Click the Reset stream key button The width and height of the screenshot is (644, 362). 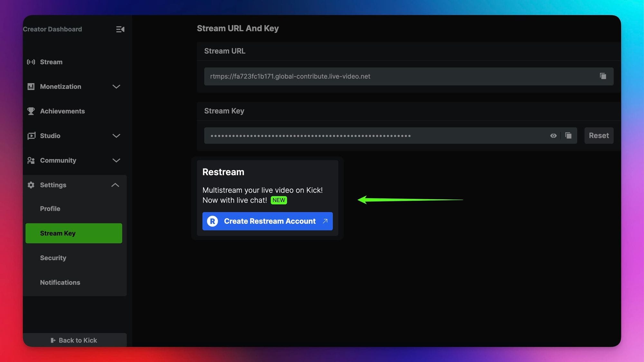tap(599, 136)
